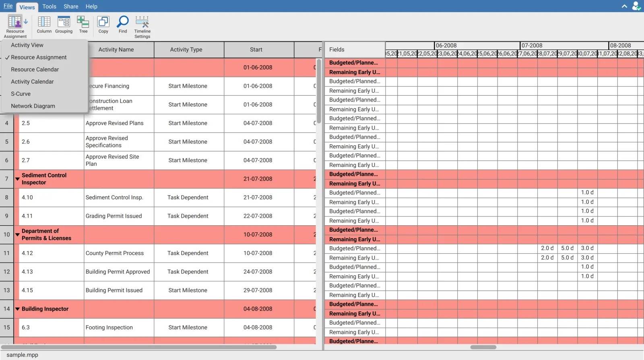This screenshot has width=644, height=360.
Task: Click the 07-2008 timeline month header
Action: click(564, 45)
